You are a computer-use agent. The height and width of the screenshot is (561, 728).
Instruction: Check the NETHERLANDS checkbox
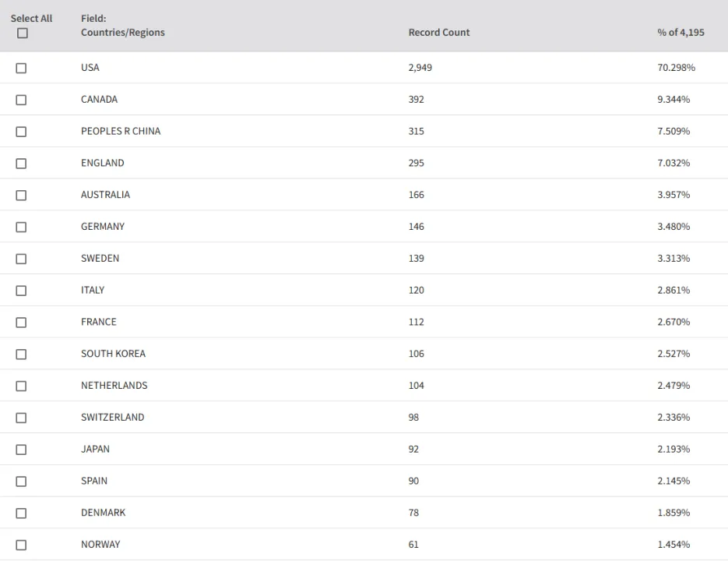[x=21, y=386]
